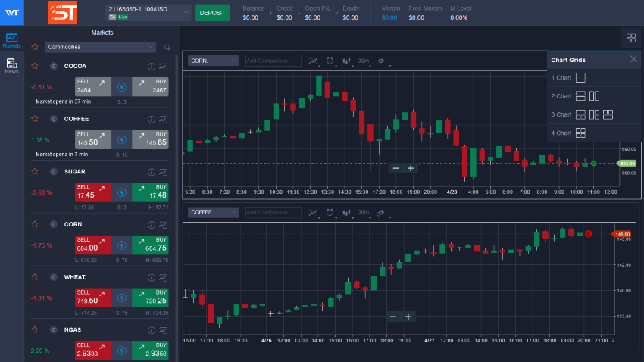The height and width of the screenshot is (362, 644).
Task: Select the single 1 Chart layout
Action: (580, 77)
